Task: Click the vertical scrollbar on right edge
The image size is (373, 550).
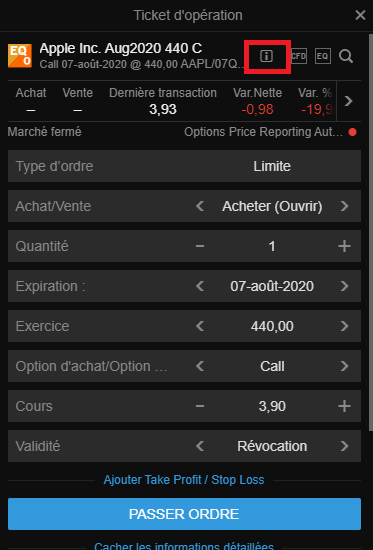Action: coord(371,232)
